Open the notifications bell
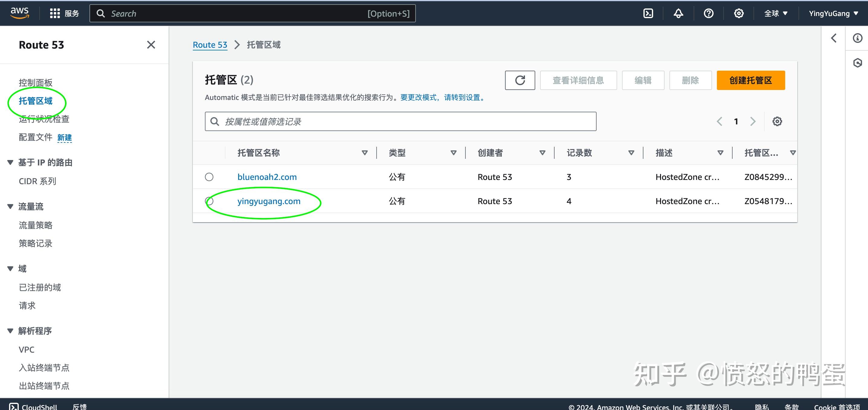 point(678,14)
